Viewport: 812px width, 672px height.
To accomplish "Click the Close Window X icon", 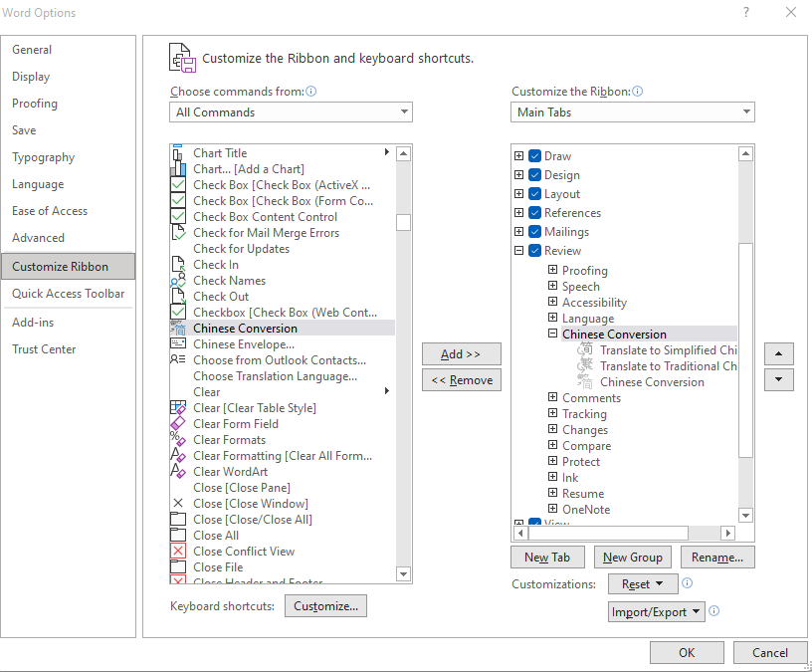I will (x=178, y=503).
